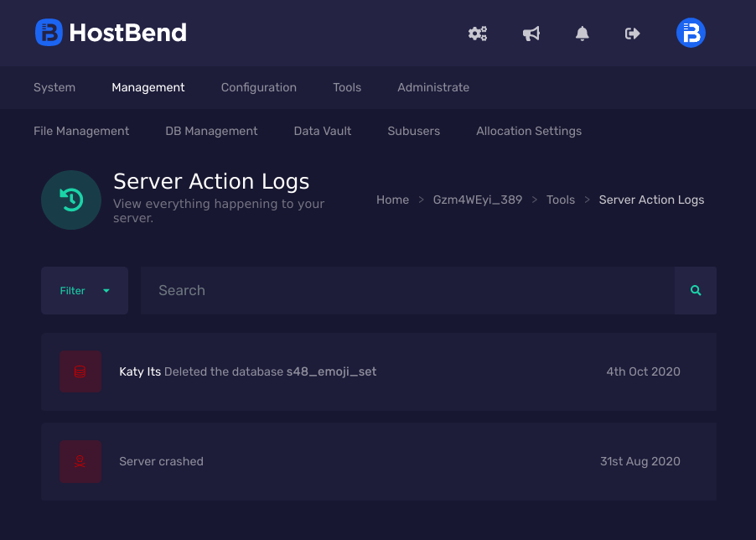Screen dimensions: 756x540
Task: Open Allocation Settings
Action: point(528,131)
